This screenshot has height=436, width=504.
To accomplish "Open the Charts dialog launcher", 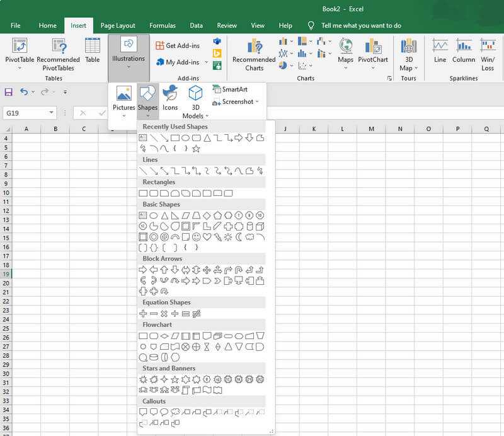I will [x=389, y=79].
